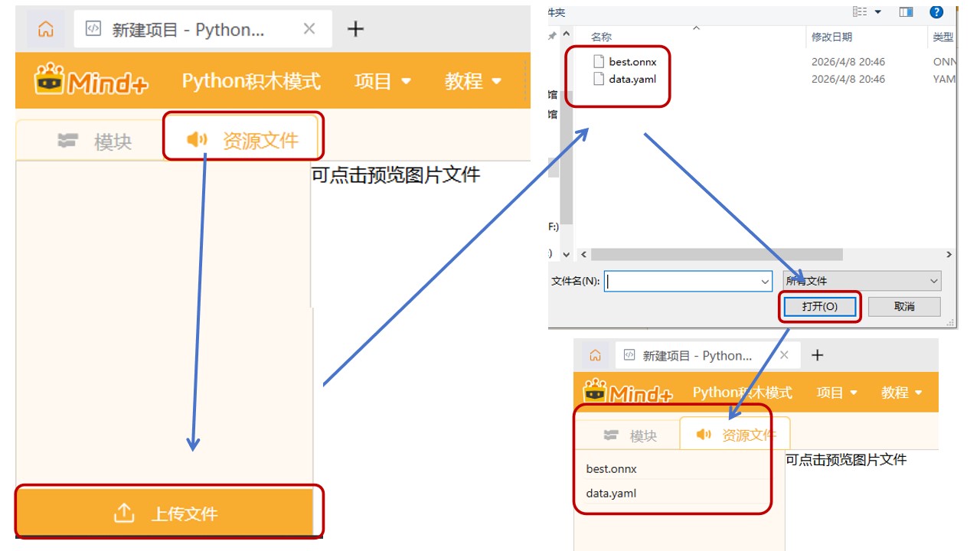Expand the 项目 dropdown in the left window
Screen dimensions: 980x551
coord(383,80)
